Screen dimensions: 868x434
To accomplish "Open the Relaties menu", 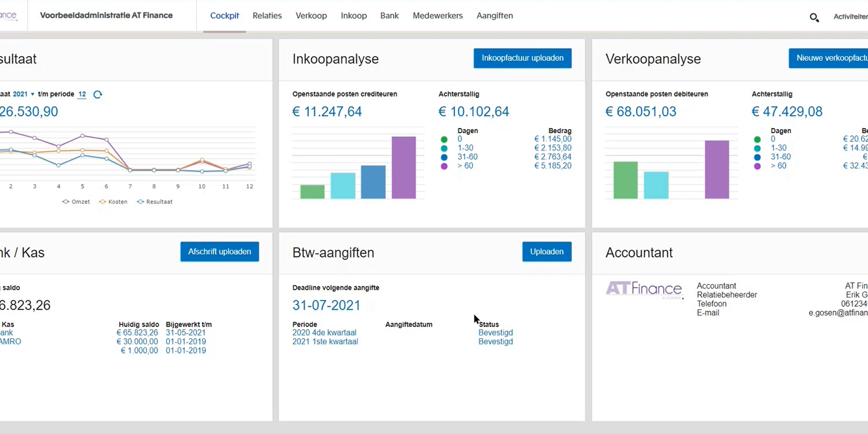I will point(267,16).
